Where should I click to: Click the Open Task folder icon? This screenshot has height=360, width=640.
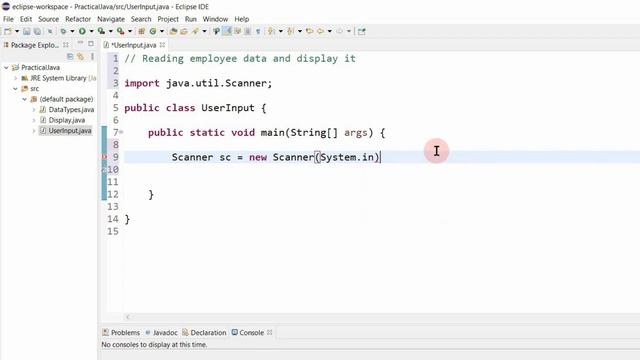pyautogui.click(x=184, y=31)
